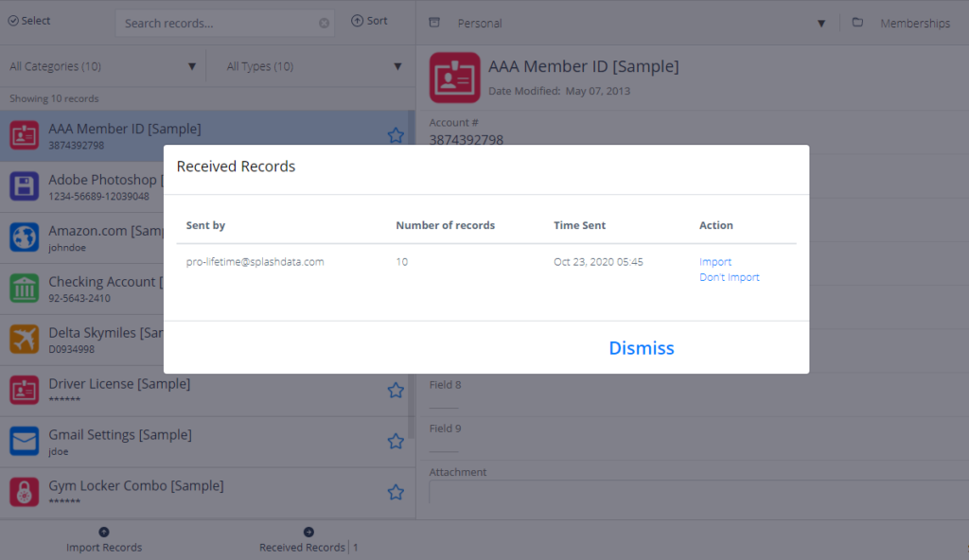Toggle favorite star for Driver License
The height and width of the screenshot is (560, 969).
pos(396,390)
